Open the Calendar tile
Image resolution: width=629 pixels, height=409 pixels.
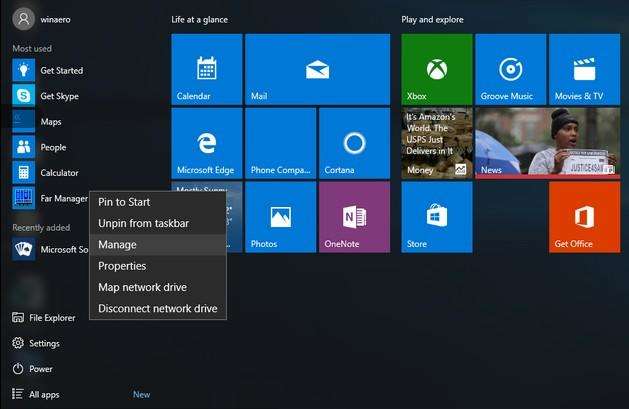pyautogui.click(x=207, y=69)
